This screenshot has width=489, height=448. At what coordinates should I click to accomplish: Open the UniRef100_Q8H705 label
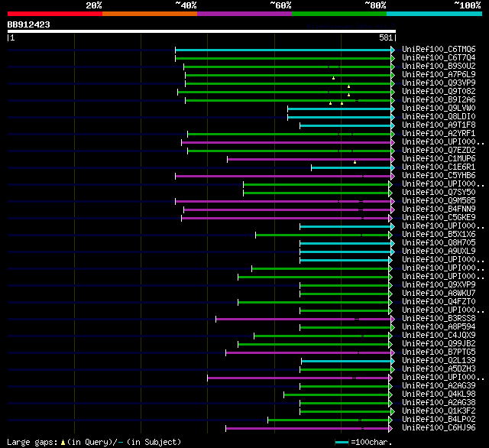point(439,243)
